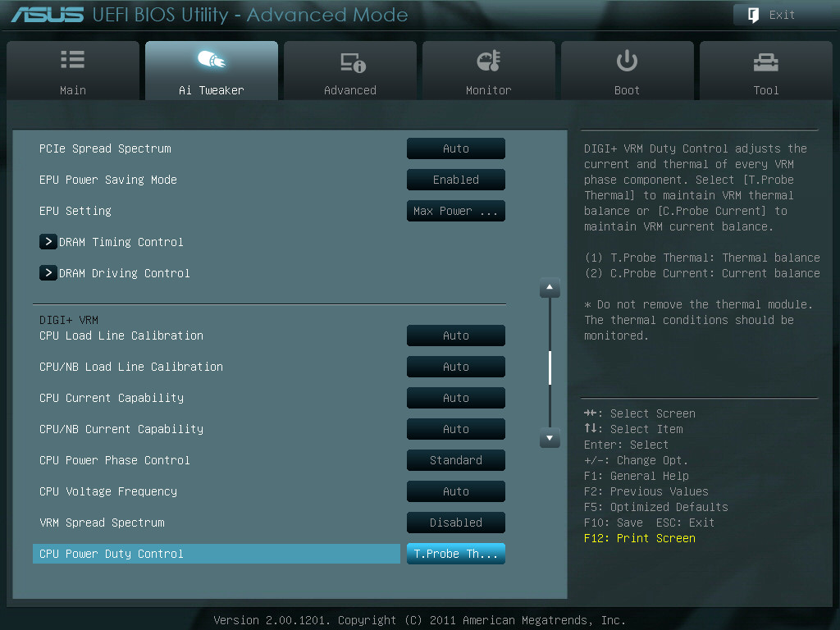Click the Select Item arrows hint

tap(633, 428)
